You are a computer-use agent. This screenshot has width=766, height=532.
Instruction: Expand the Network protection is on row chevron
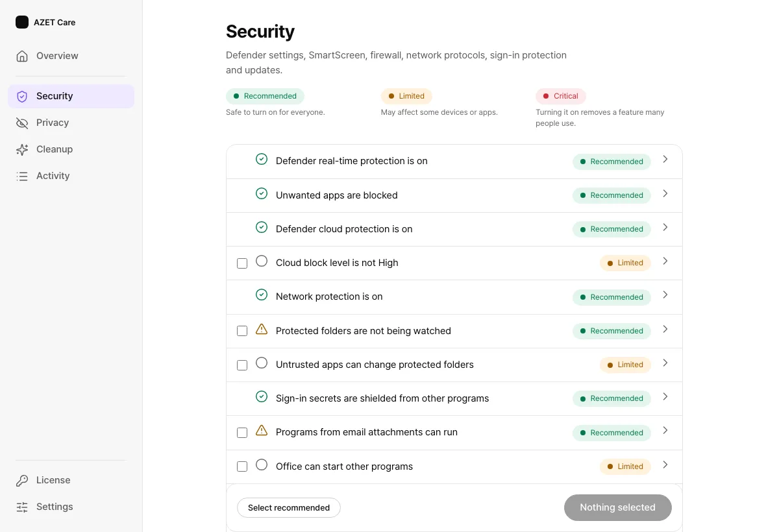665,295
